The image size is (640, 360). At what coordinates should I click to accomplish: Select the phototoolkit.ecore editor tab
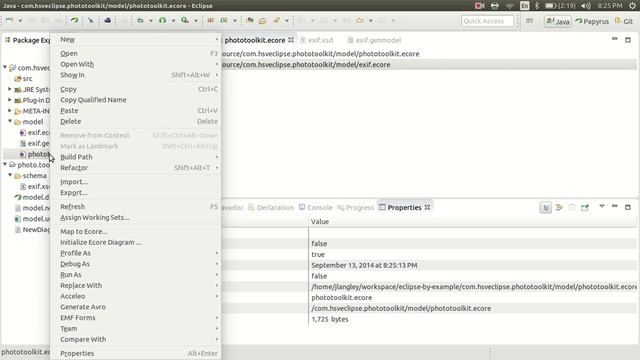(258, 40)
